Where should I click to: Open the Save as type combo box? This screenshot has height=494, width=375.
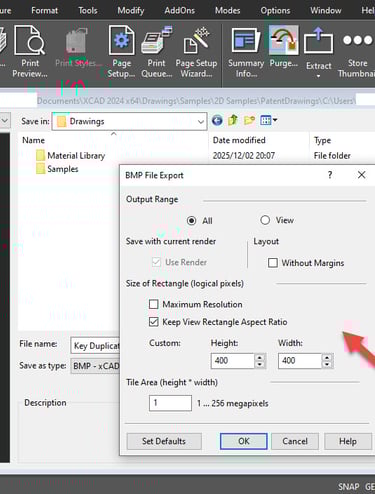(x=95, y=366)
